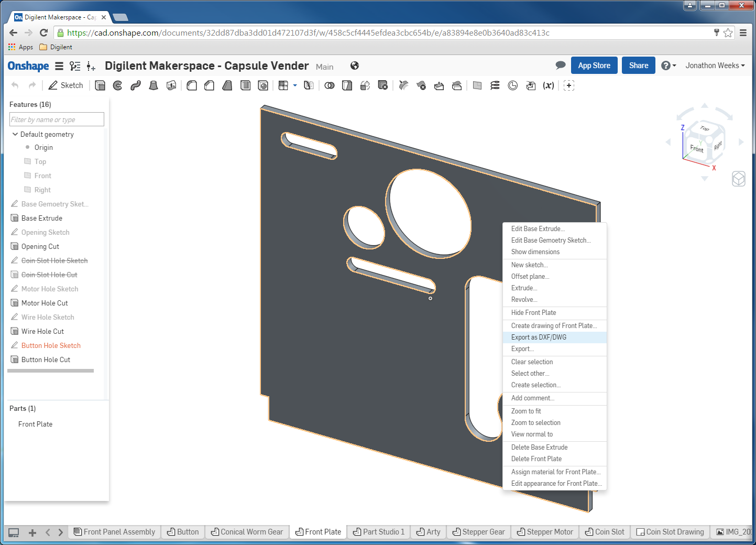The width and height of the screenshot is (756, 545).
Task: Select the Draft tool icon
Action: [x=227, y=85]
